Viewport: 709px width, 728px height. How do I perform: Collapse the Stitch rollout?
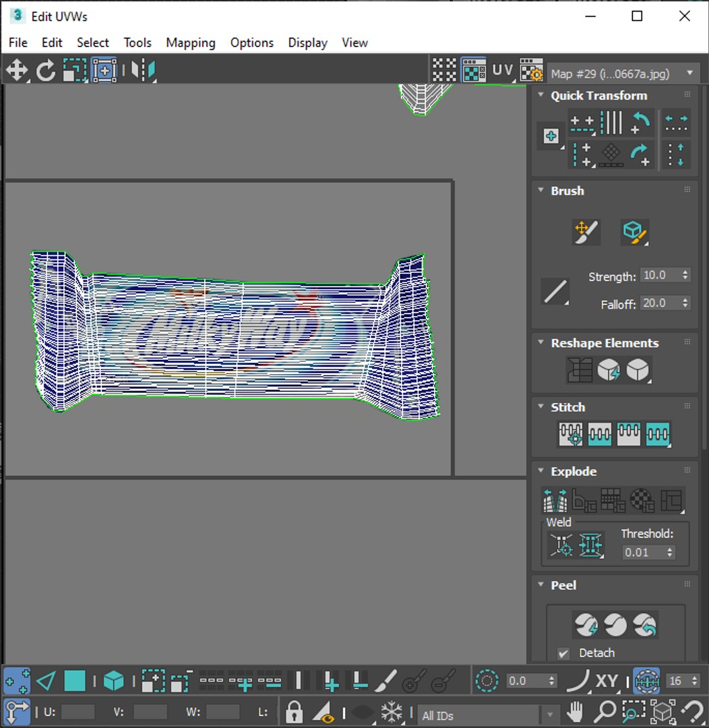(541, 406)
